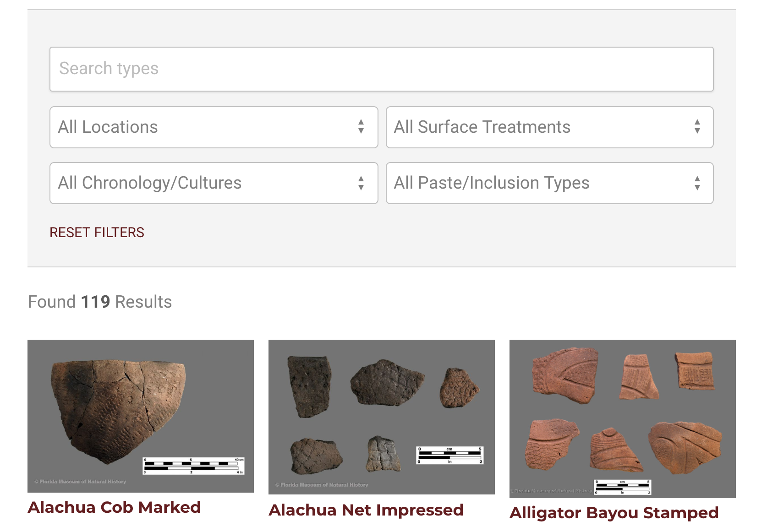Click the scale bar in Alligator Bayou Stamped image
Viewport: 767px width, 532px height.
tap(622, 487)
